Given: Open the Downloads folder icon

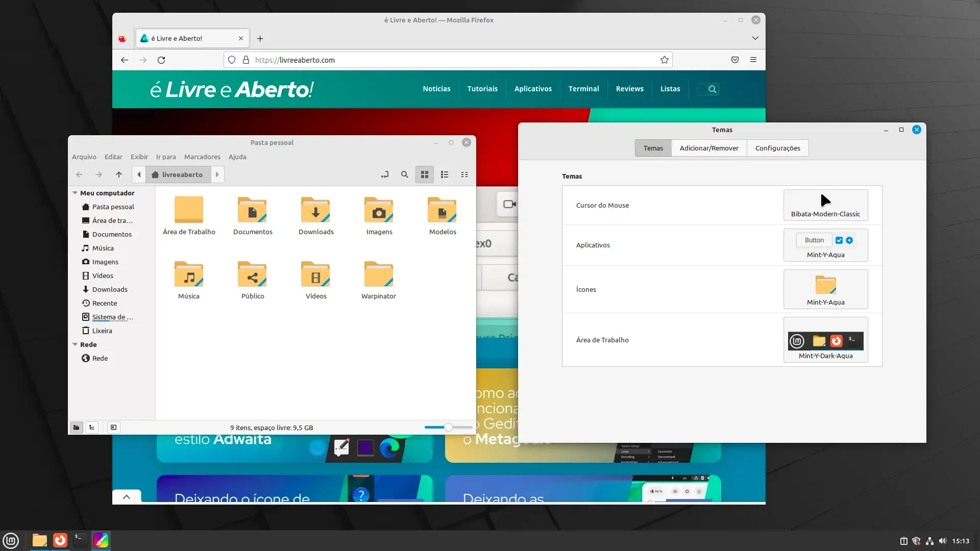Looking at the screenshot, I should tap(316, 210).
